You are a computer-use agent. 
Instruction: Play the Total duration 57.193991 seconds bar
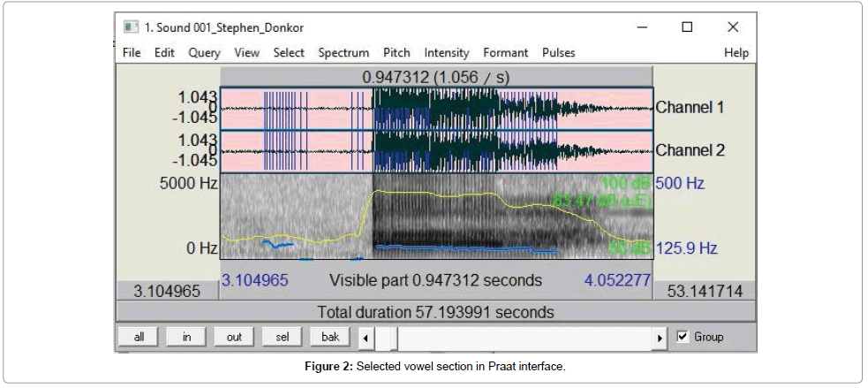click(x=435, y=312)
